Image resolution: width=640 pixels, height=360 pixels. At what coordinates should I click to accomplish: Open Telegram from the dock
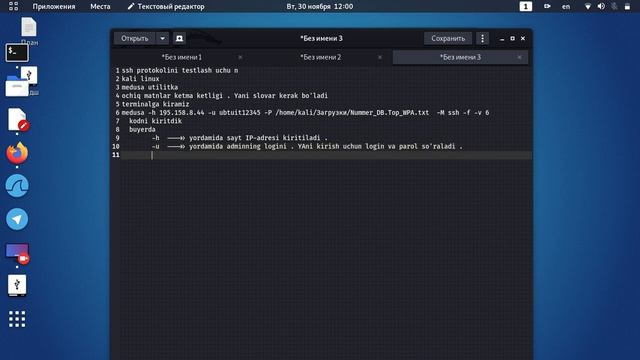[x=17, y=219]
